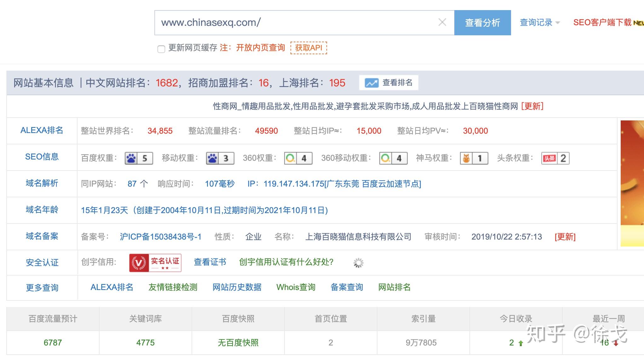This screenshot has height=360, width=644.
Task: Expand the 查询记录 dropdown
Action: 540,22
